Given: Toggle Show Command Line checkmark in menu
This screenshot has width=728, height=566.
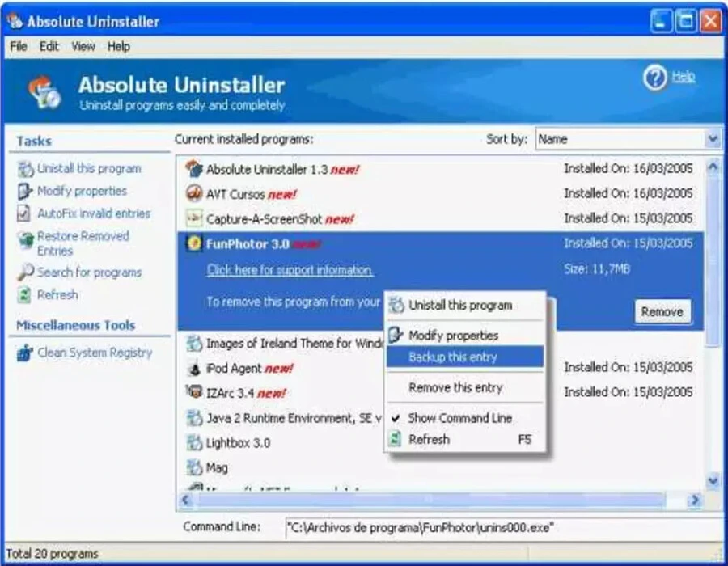Looking at the screenshot, I should point(396,418).
